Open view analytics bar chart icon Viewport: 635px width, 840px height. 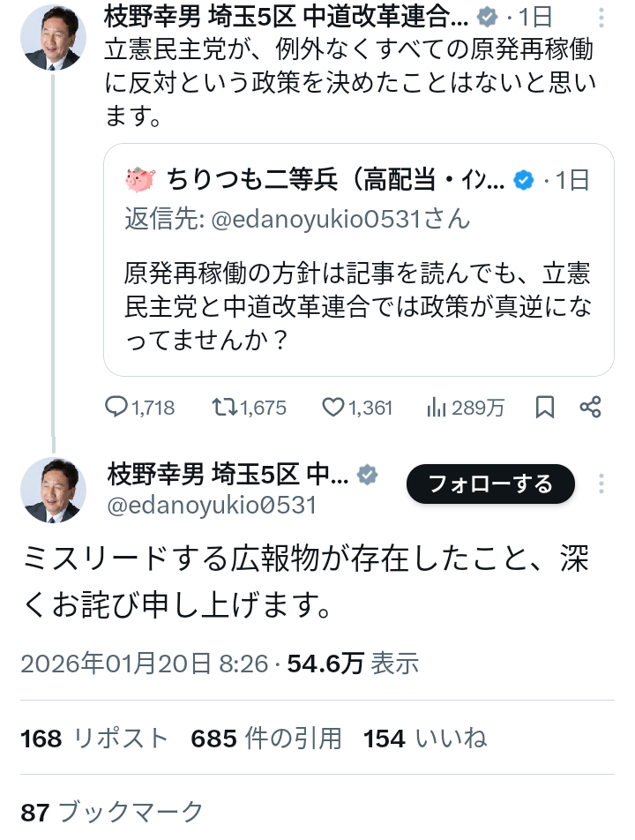437,407
